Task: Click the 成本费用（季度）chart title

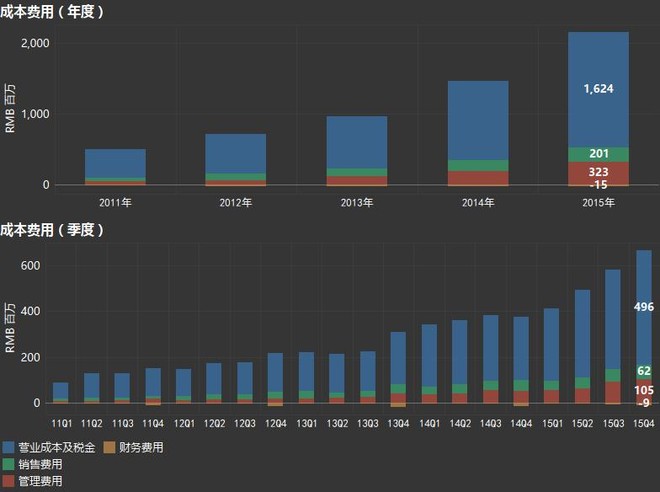Action: (x=52, y=230)
